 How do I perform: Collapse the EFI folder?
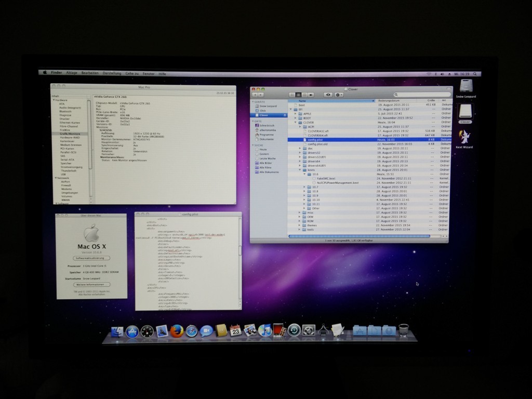pyautogui.click(x=291, y=110)
